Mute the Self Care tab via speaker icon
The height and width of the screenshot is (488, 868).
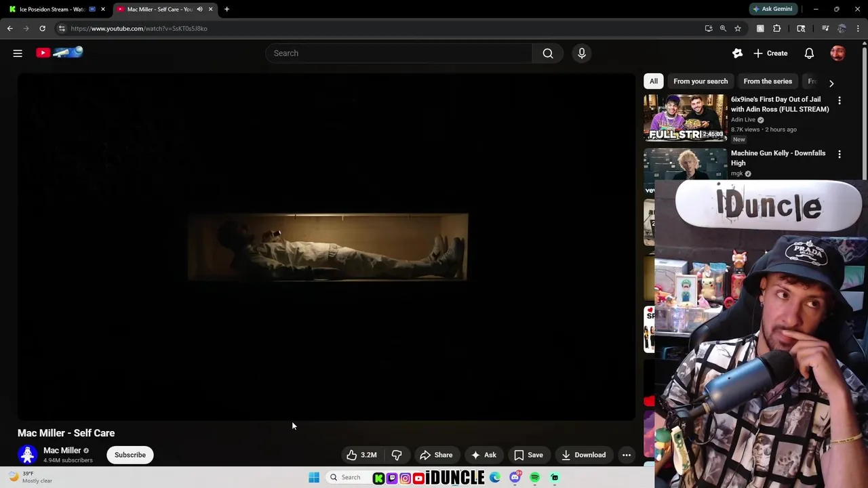(199, 9)
